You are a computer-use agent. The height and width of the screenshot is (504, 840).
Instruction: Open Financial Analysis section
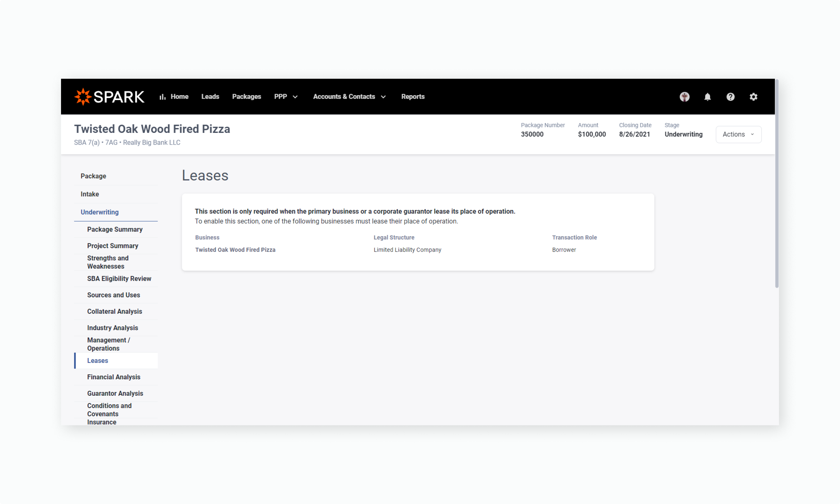point(116,377)
